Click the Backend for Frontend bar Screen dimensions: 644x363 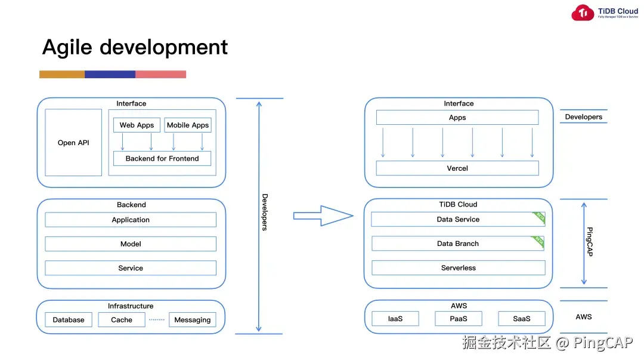[162, 158]
